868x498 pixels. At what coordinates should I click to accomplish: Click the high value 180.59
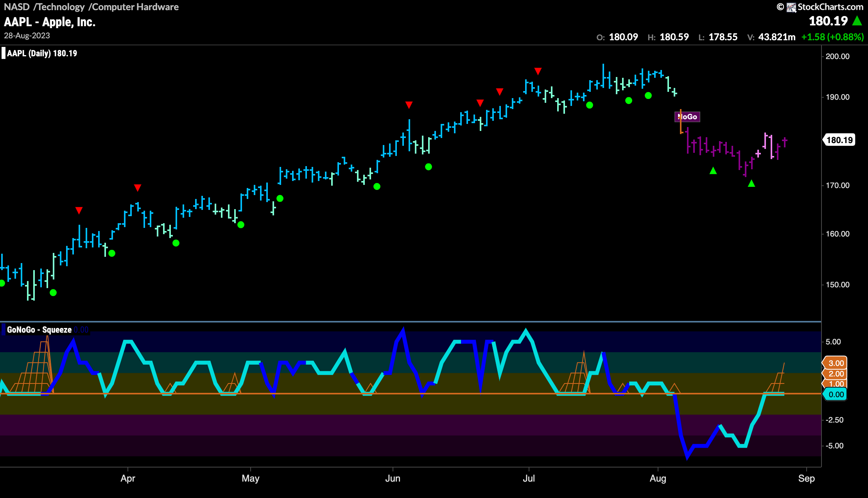coord(674,37)
